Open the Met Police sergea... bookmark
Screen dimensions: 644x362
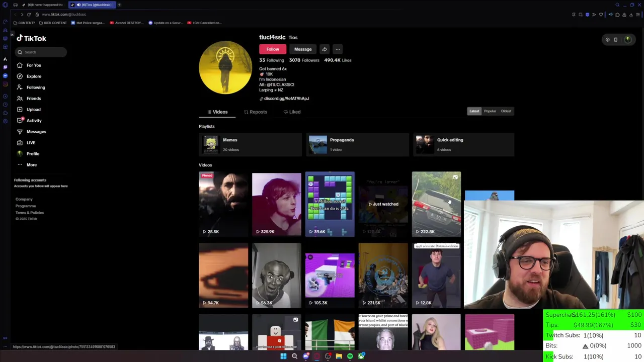pyautogui.click(x=88, y=23)
